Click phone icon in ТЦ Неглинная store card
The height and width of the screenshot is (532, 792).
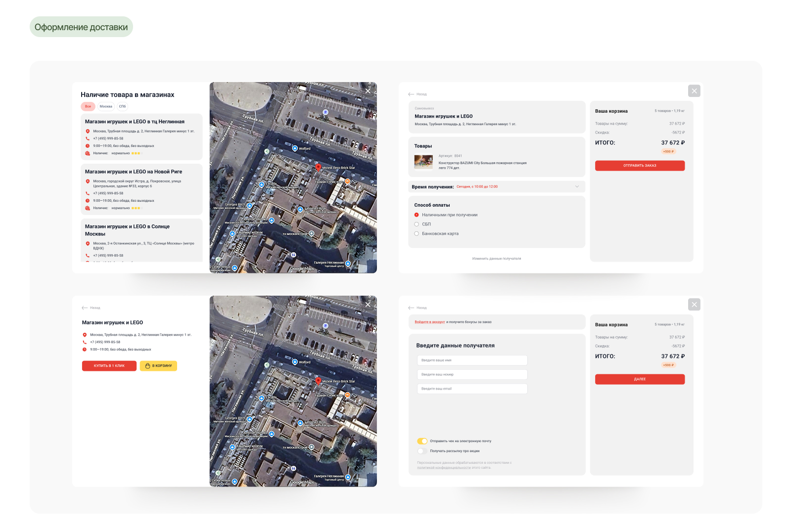click(x=88, y=138)
